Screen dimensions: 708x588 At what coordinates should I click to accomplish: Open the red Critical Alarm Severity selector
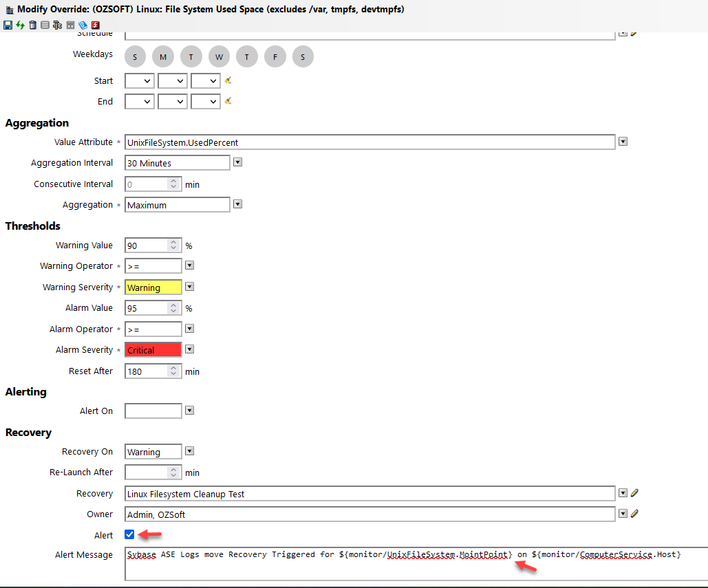coord(189,349)
